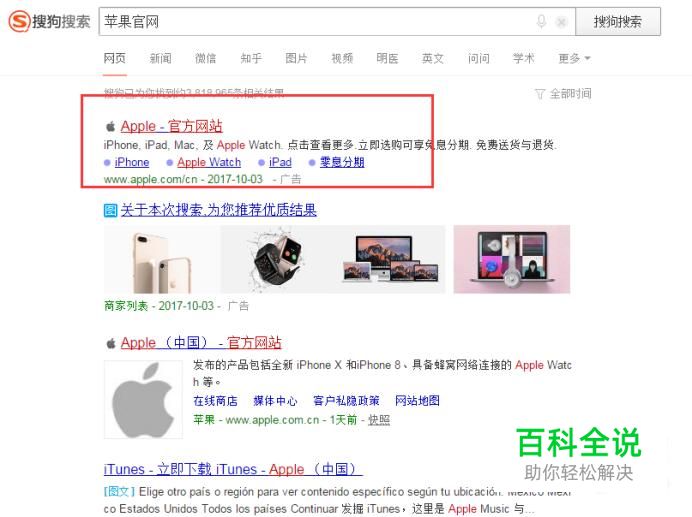Viewport: 692px width, 517px height.
Task: Click the blue 图 icon before the recommended results
Action: (110, 210)
